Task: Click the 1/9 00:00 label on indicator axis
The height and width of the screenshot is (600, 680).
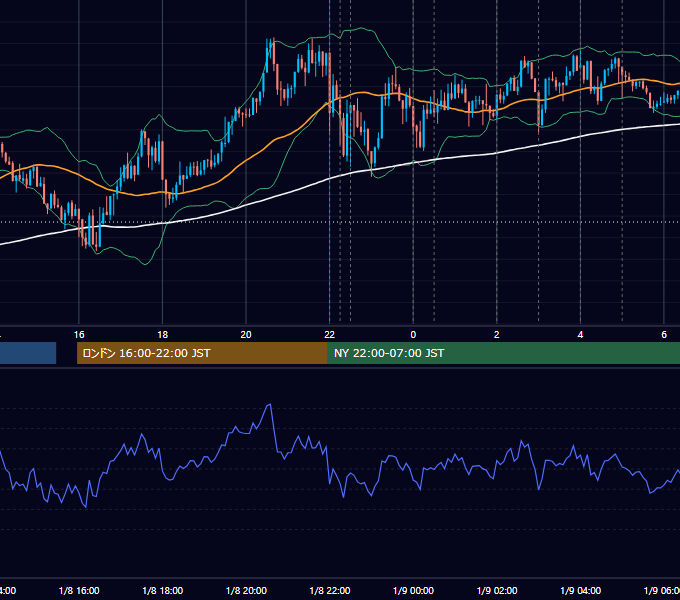Action: [x=413, y=591]
